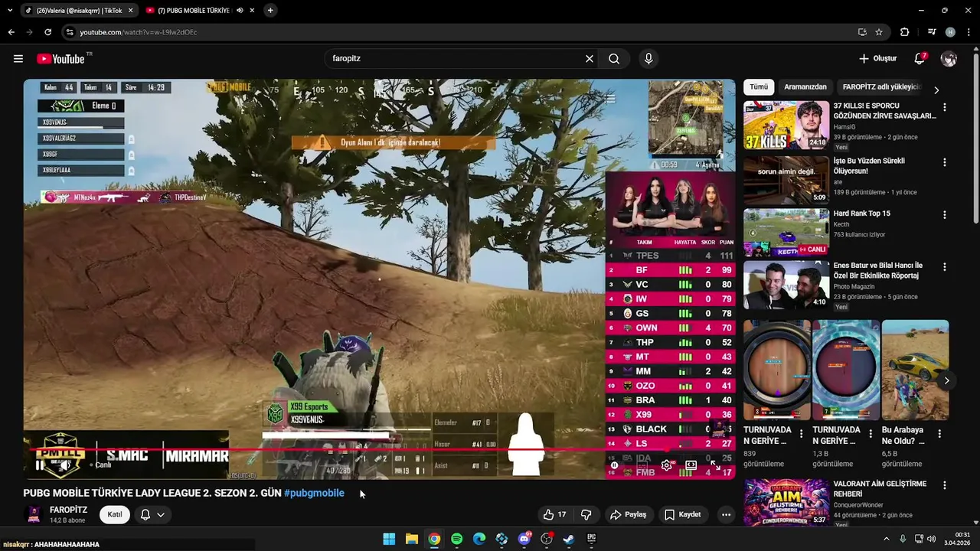
Task: Show next Shorts with arrow button
Action: click(946, 380)
